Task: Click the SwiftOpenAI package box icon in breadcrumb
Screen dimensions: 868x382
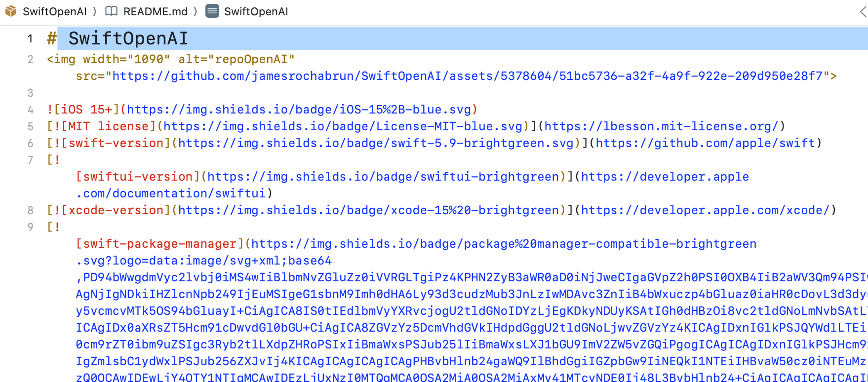Action: click(11, 11)
